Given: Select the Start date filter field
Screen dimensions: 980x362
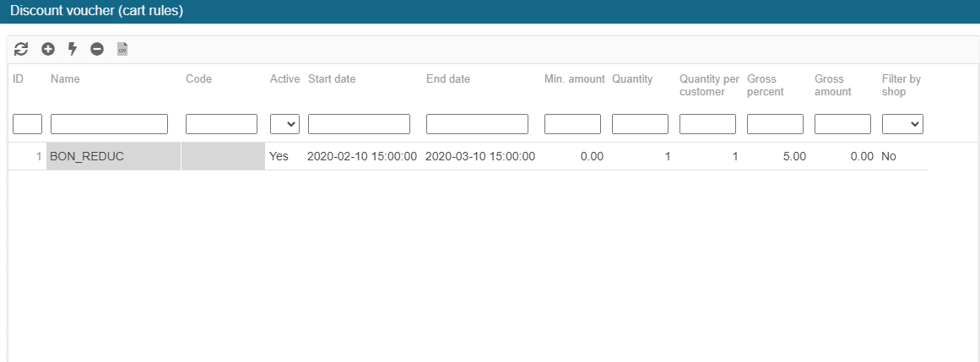Looking at the screenshot, I should click(x=359, y=124).
